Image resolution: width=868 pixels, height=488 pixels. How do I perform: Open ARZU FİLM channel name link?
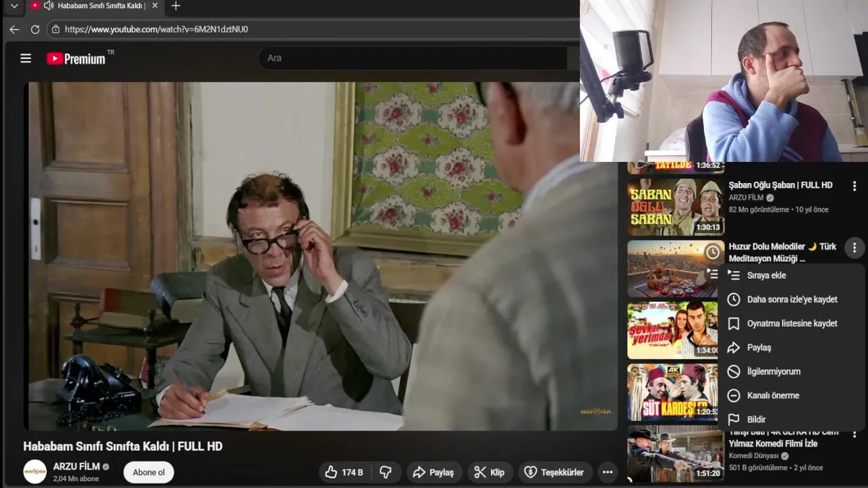(77, 466)
